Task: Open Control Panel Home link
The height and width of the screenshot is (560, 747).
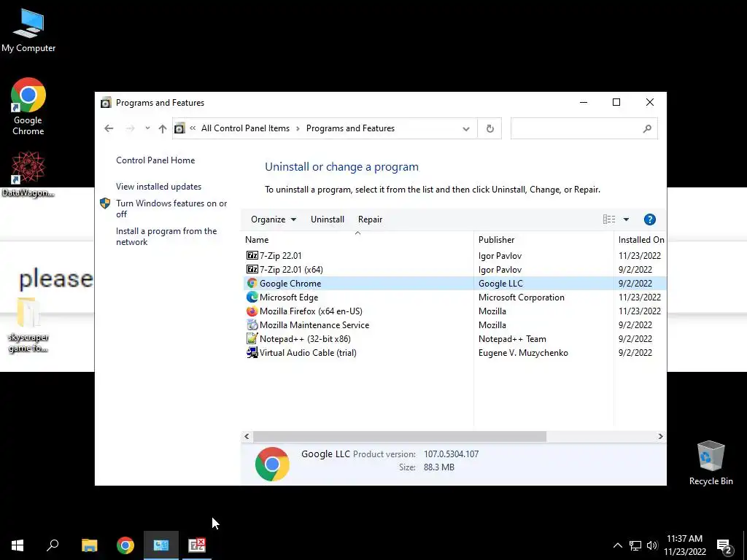Action: point(155,160)
